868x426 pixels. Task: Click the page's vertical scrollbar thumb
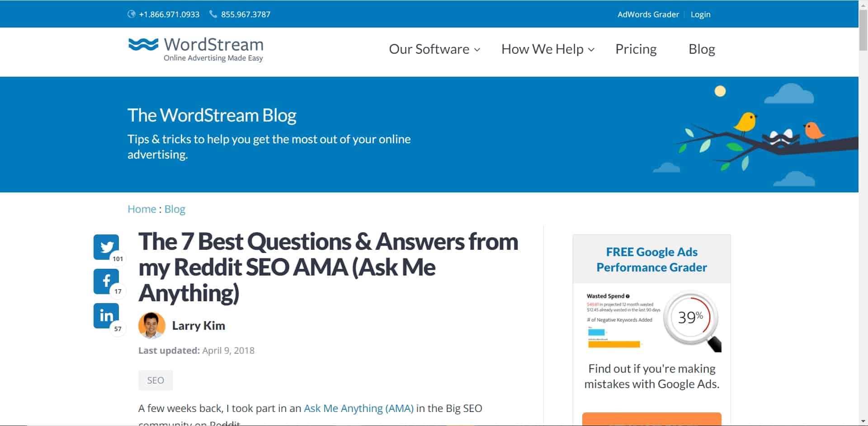point(863,30)
